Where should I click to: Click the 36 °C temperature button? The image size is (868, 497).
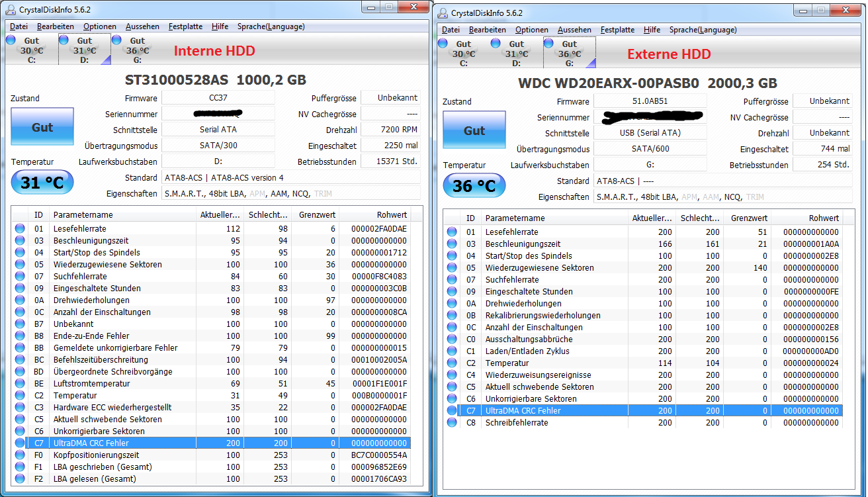click(474, 185)
